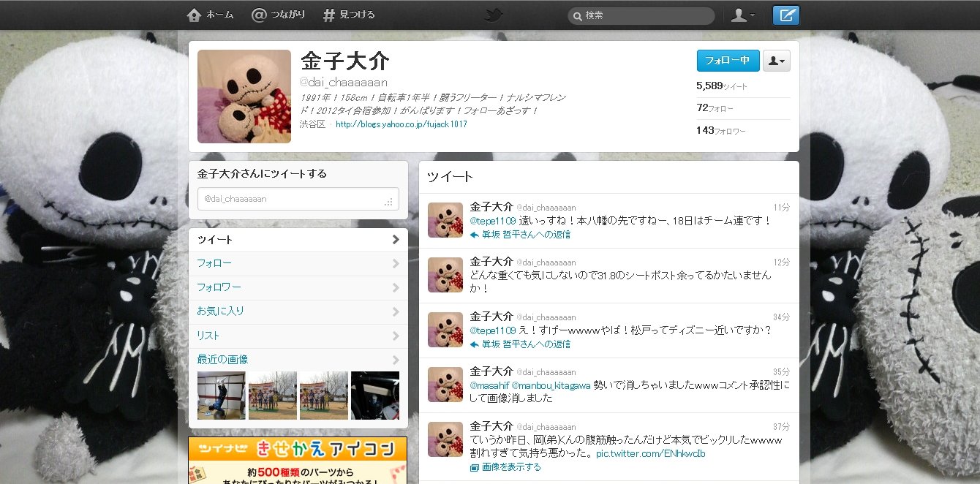Click the tweet to @dai_chaaaaaan text box
Image resolution: width=980 pixels, height=484 pixels.
(298, 199)
